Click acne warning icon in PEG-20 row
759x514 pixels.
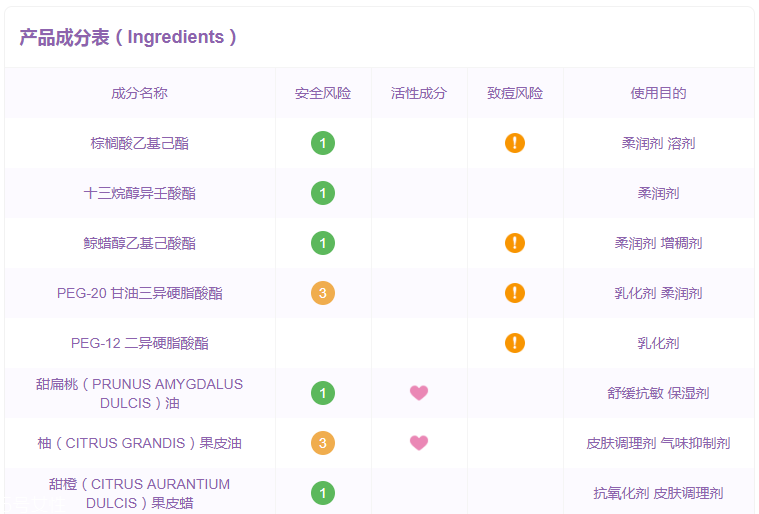click(x=514, y=293)
